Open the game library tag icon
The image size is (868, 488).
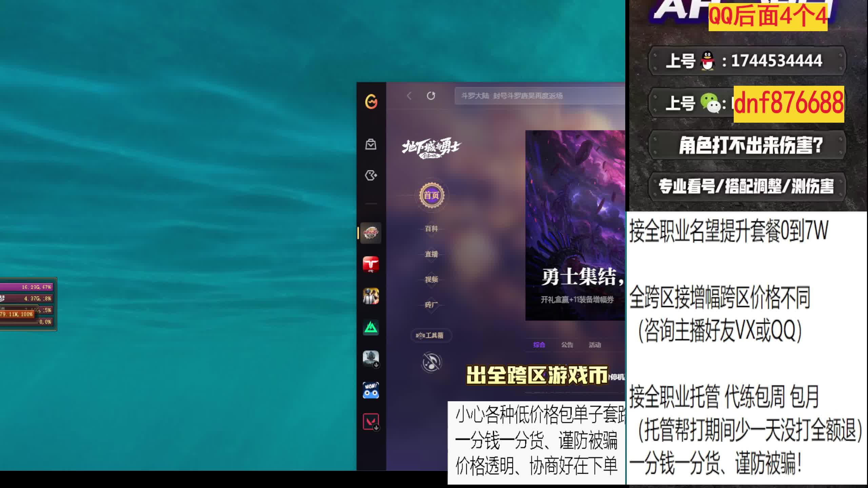[371, 176]
